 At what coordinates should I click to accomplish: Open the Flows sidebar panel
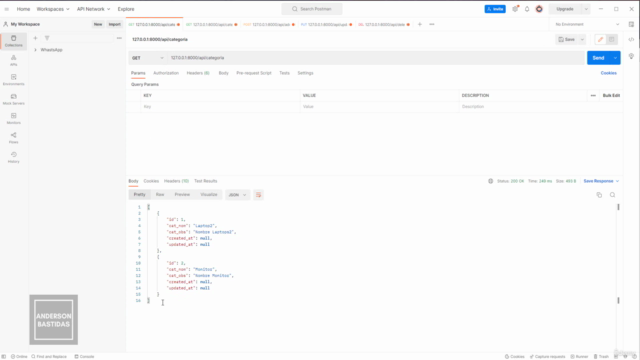[13, 138]
